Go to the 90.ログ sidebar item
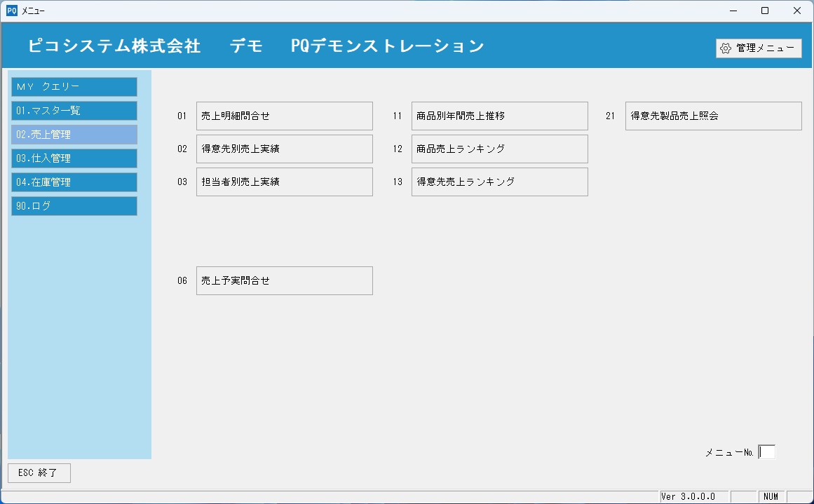 pos(74,206)
